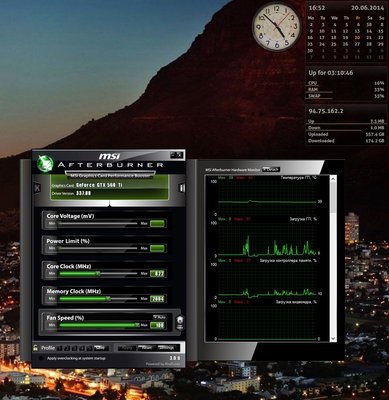Screen dimensions: 389x400
Task: Click the Reset button
Action: coord(147,348)
